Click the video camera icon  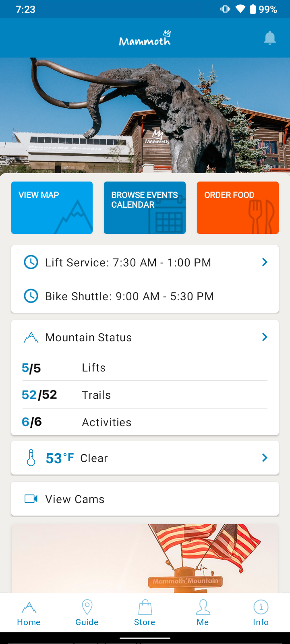[31, 499]
